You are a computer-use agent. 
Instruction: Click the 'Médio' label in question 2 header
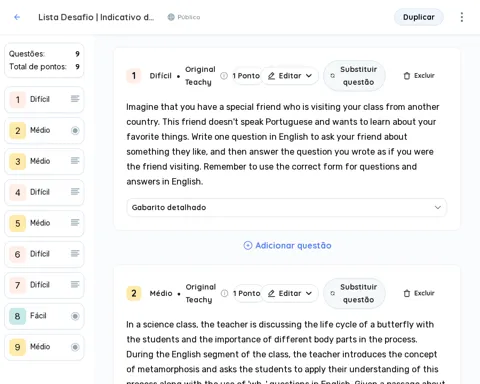[x=161, y=293]
